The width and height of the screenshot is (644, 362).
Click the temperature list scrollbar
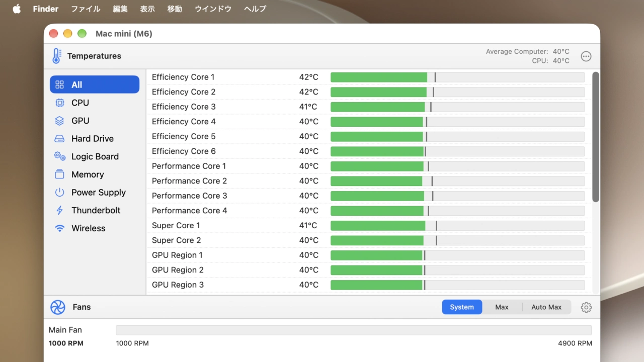[x=596, y=137]
